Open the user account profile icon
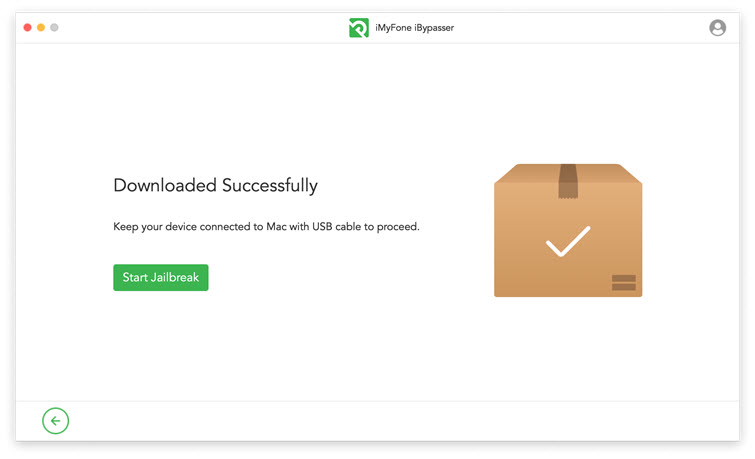Image resolution: width=755 pixels, height=459 pixels. tap(717, 28)
